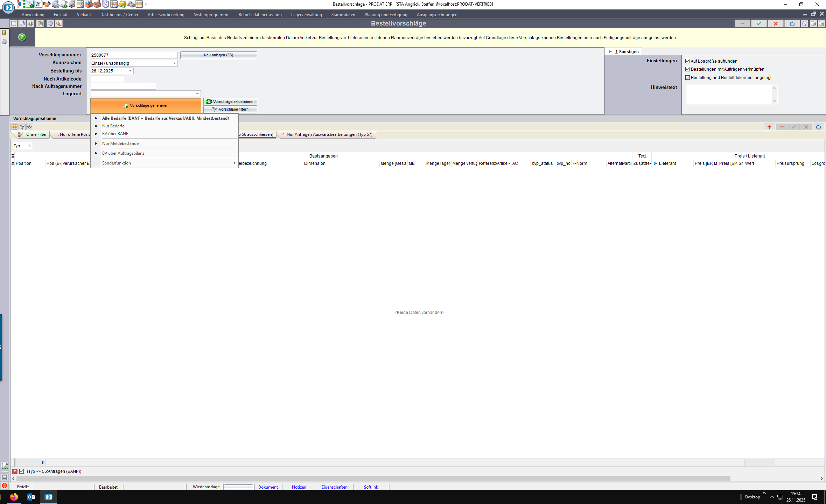Screen dimensions: 826x504
Task: Click the green help question mark icon
Action: pyautogui.click(x=22, y=37)
